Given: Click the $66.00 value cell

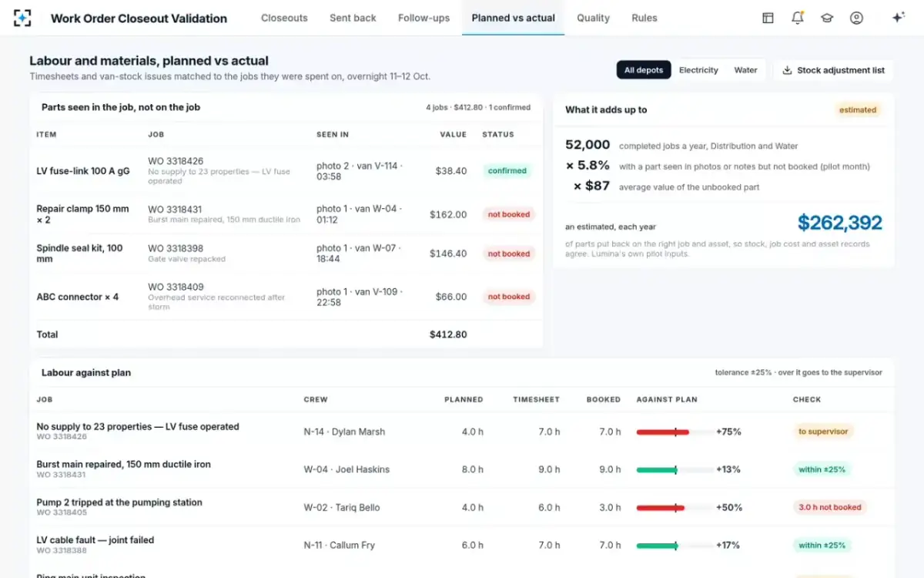Looking at the screenshot, I should (451, 297).
